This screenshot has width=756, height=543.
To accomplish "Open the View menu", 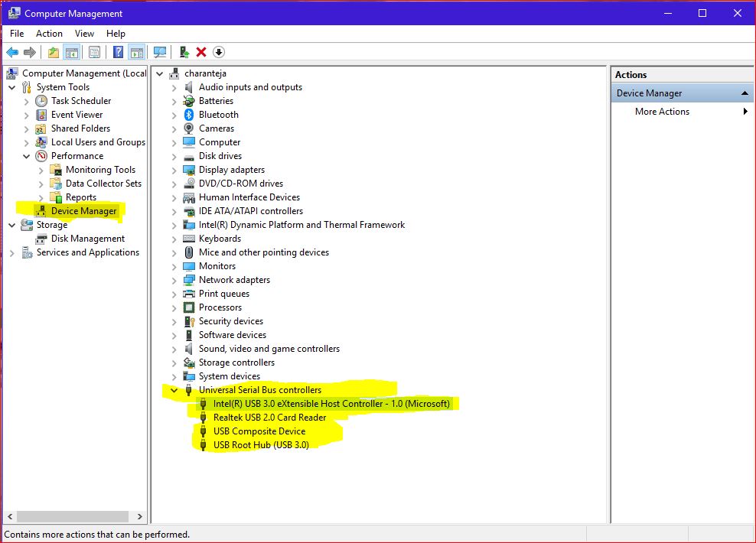I will tap(84, 33).
